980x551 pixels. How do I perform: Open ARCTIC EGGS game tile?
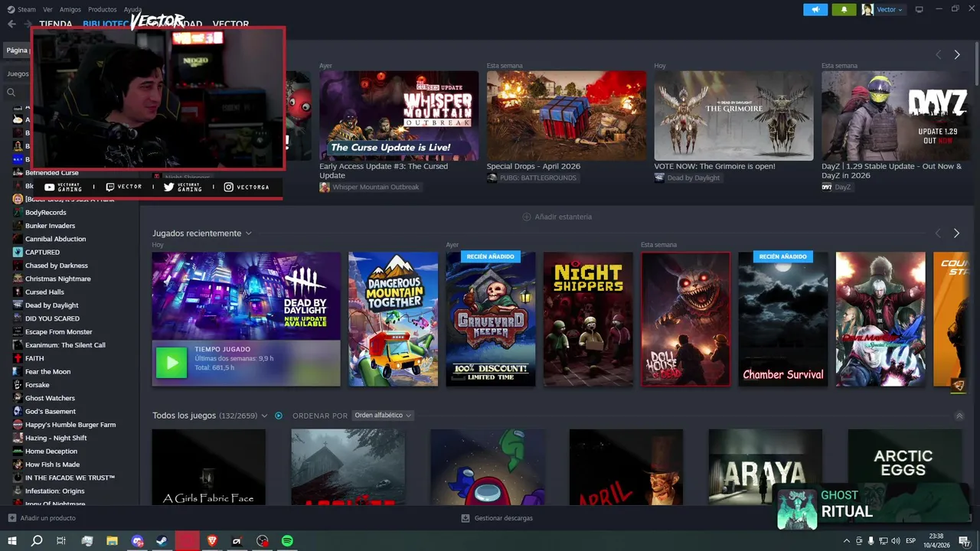(x=904, y=466)
